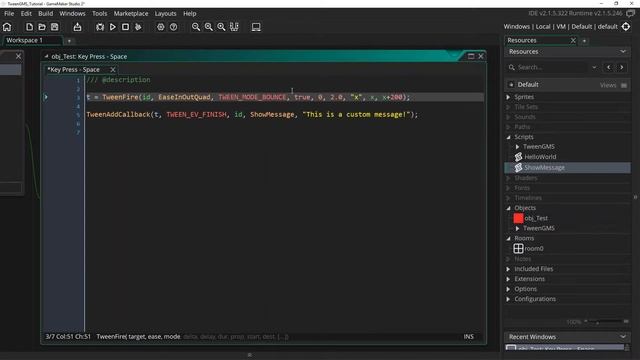This screenshot has width=640, height=360.
Task: Open the help question mark icon
Action: 173,27
